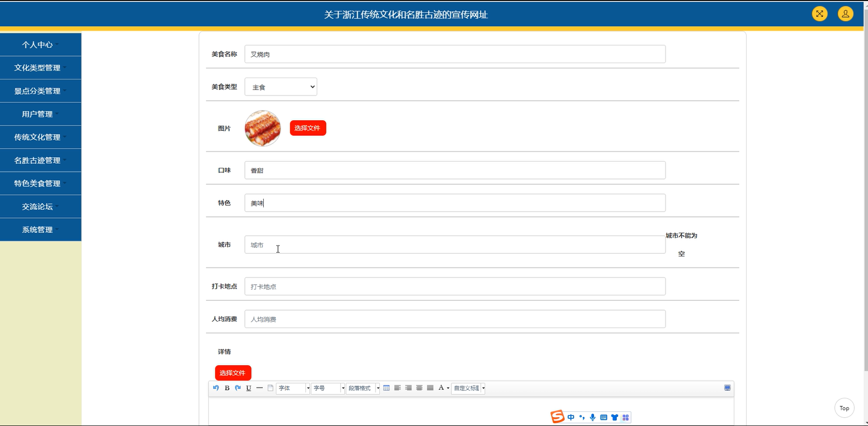Screen dimensions: 868x426
Task: Click 选择文件 button under 详情
Action: point(233,373)
